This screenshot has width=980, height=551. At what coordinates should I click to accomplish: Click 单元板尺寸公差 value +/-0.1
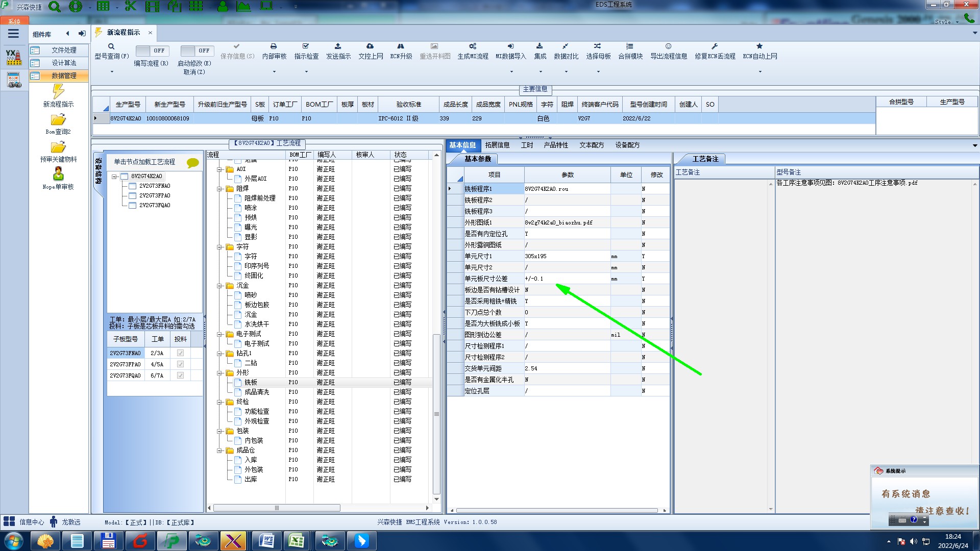pyautogui.click(x=567, y=279)
